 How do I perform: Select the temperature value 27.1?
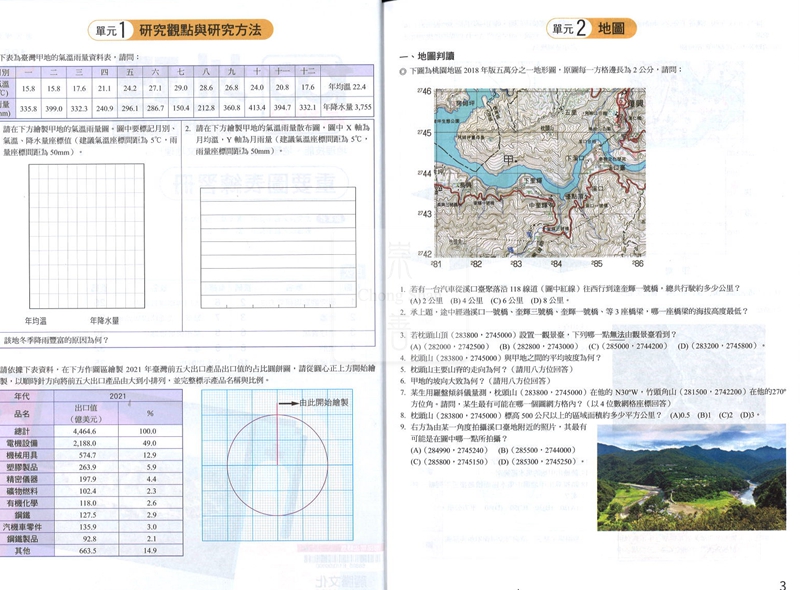(x=155, y=88)
